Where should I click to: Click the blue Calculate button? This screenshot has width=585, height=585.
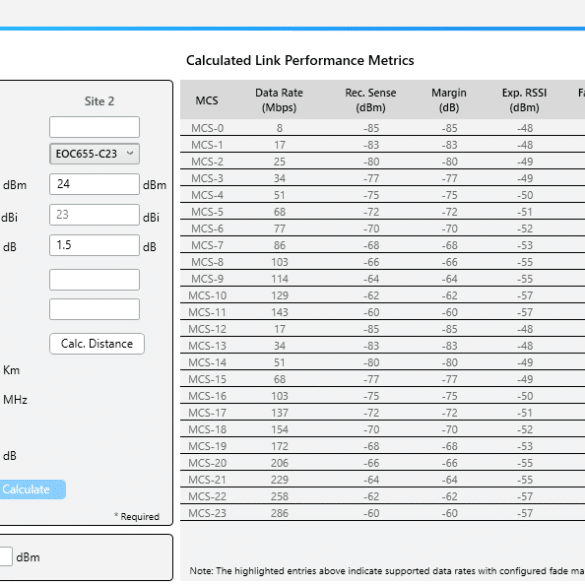pos(32,489)
